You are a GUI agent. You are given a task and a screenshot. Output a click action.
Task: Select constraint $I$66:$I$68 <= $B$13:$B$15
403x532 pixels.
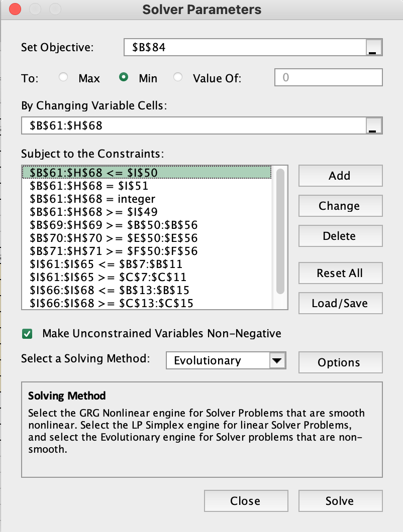point(147,290)
